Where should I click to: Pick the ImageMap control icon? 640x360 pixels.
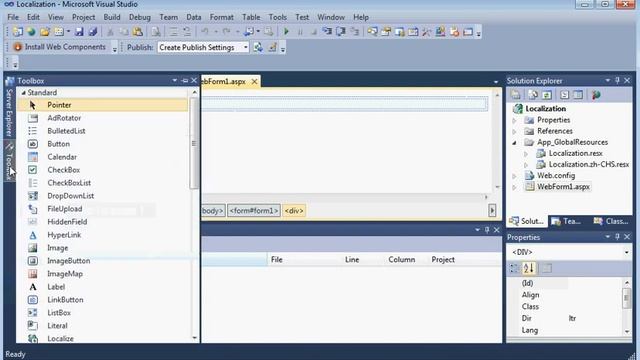33,274
